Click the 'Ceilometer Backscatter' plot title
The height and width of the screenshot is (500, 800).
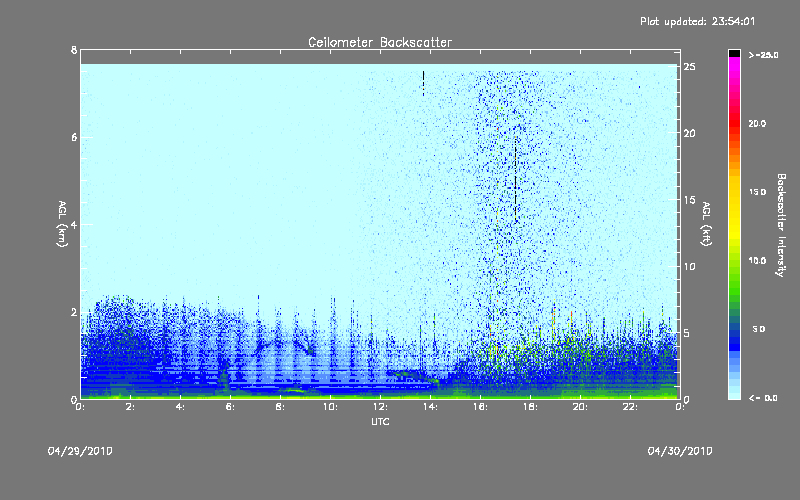(380, 42)
